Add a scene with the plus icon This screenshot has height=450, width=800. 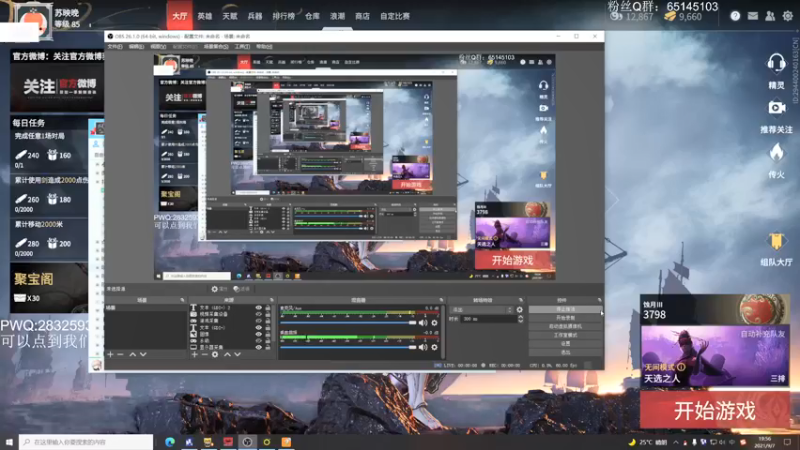[x=110, y=354]
